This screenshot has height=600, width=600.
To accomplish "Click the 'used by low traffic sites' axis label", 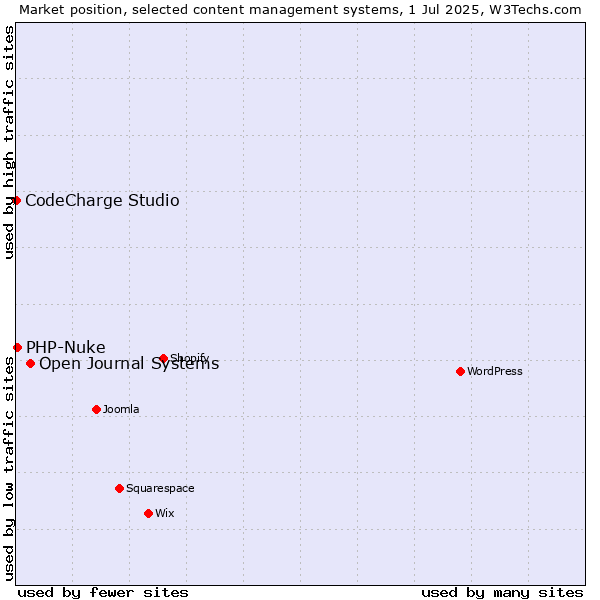I will (x=8, y=469).
